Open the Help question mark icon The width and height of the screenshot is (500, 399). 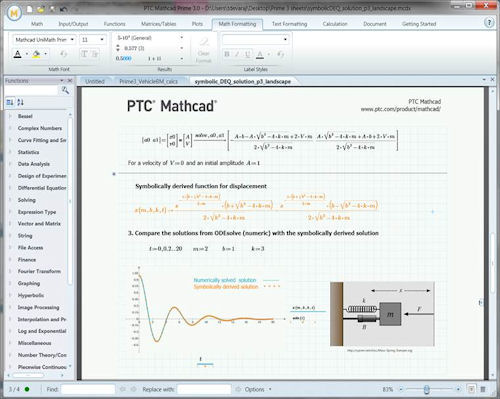[x=489, y=23]
